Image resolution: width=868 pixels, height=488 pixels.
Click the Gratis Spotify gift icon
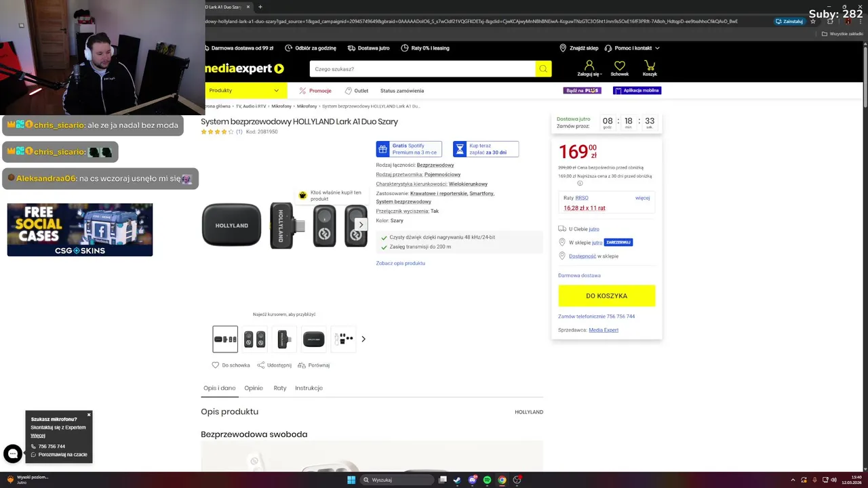coord(383,149)
